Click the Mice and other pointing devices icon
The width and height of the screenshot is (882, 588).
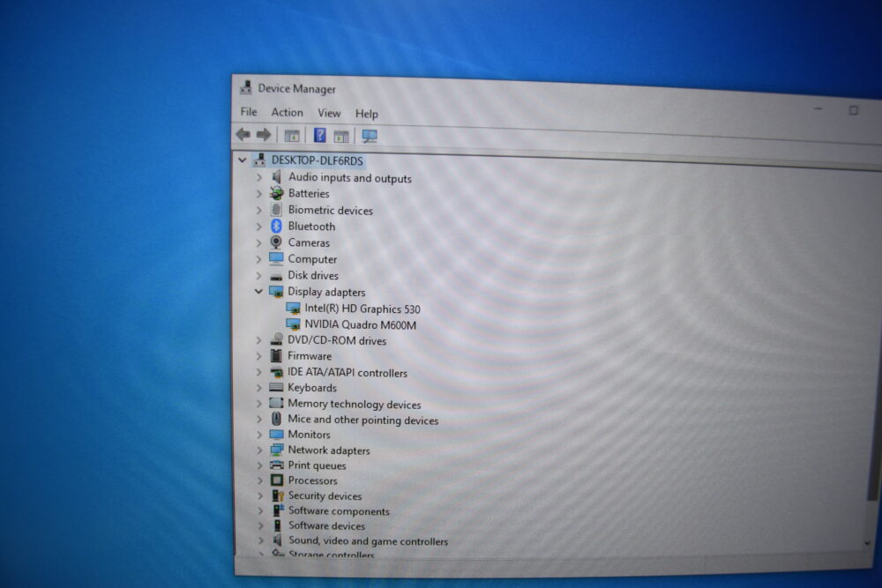click(276, 419)
